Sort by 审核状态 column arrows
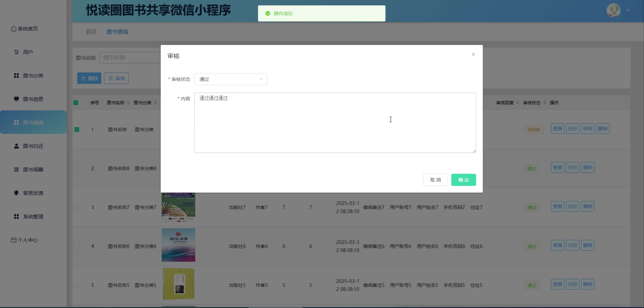 544,103
